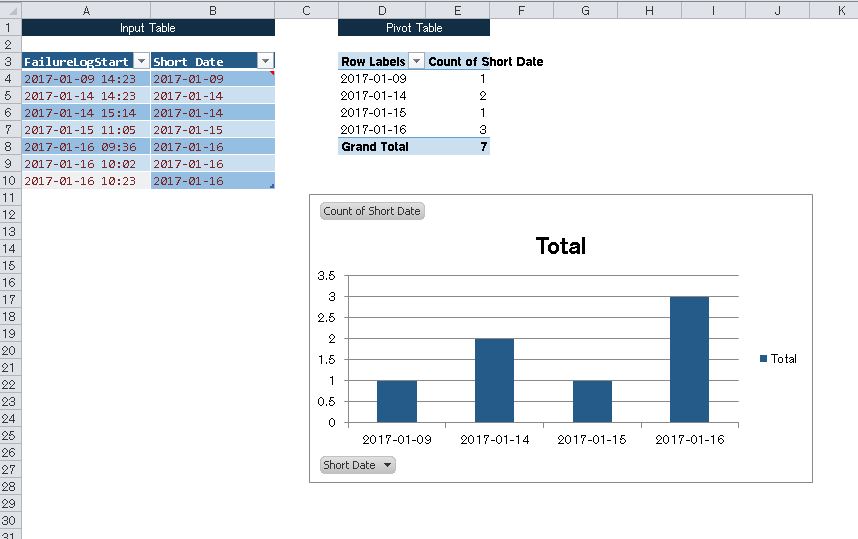
Task: Select the Input Table title cell
Action: pyautogui.click(x=148, y=28)
